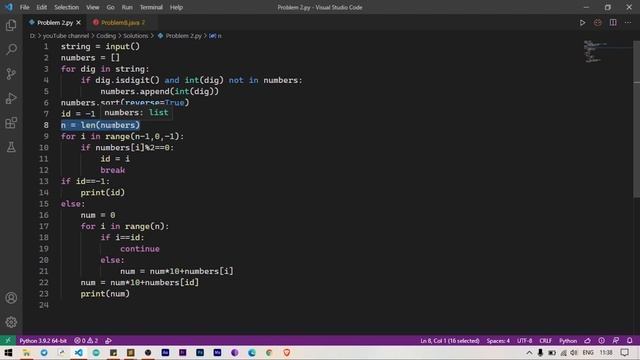
Task: Change end of line via CRLF
Action: (x=545, y=340)
